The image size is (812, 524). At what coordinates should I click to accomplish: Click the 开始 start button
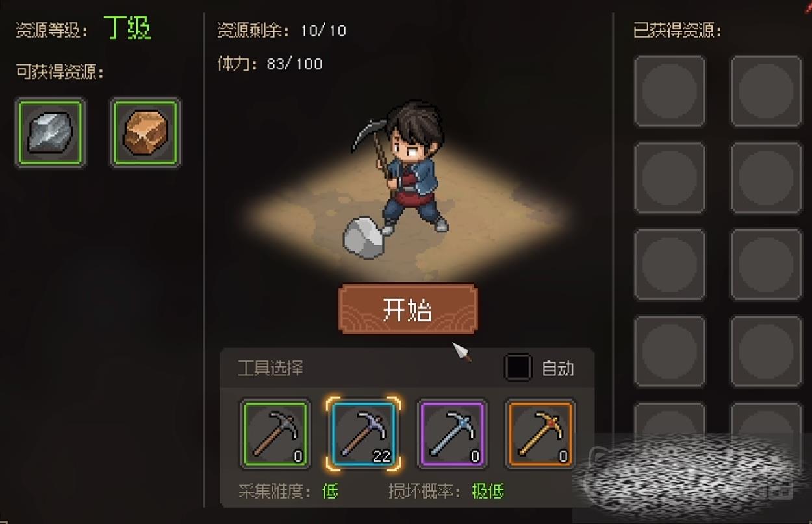coord(408,309)
